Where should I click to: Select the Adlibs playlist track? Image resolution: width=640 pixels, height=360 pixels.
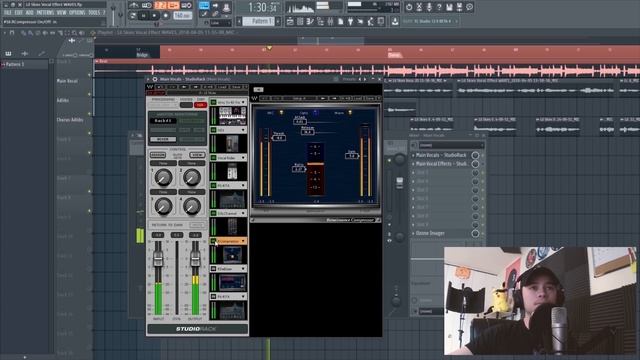coord(62,100)
